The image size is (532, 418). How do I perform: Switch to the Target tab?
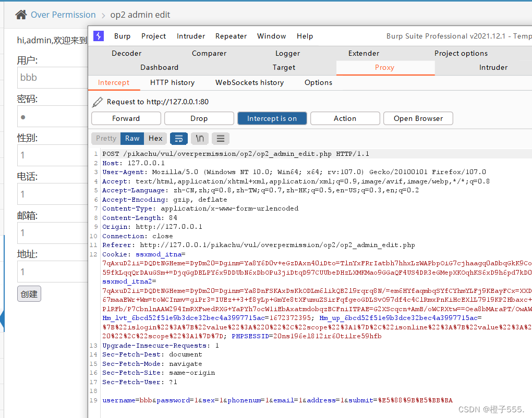click(x=284, y=67)
